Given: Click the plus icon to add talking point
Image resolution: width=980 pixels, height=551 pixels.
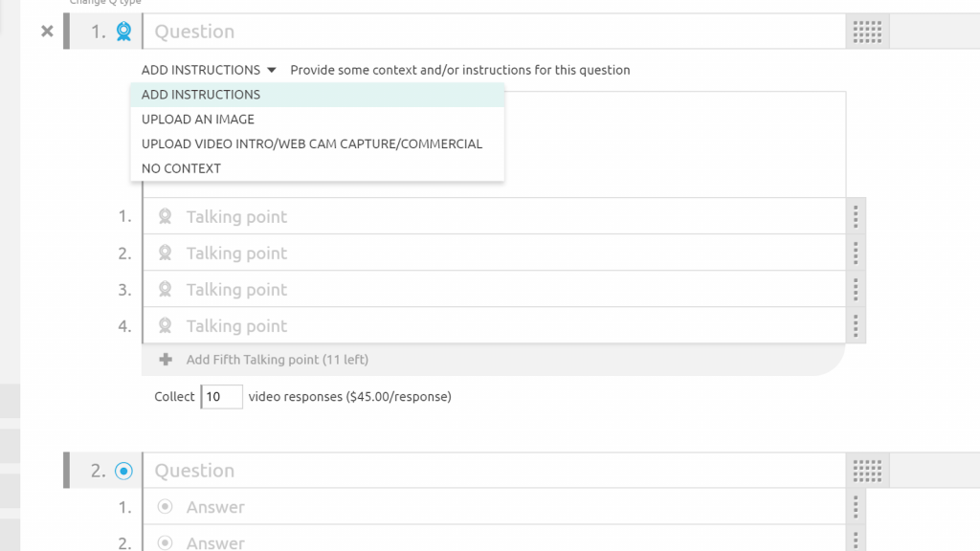Looking at the screenshot, I should 166,360.
